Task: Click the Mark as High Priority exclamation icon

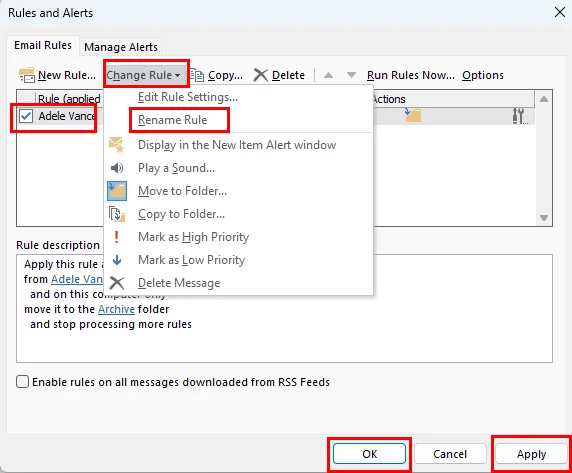Action: coord(116,237)
